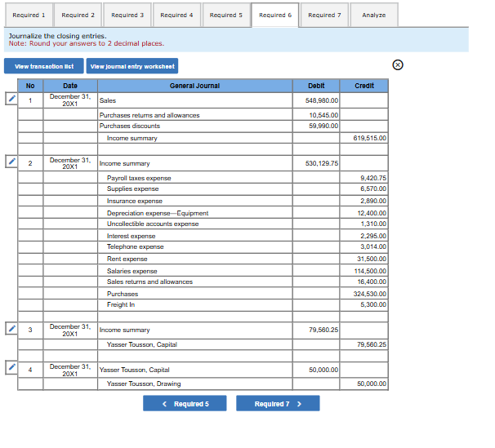
Task: Edit journal entry number 3 with pencil icon
Action: pyautogui.click(x=11, y=329)
